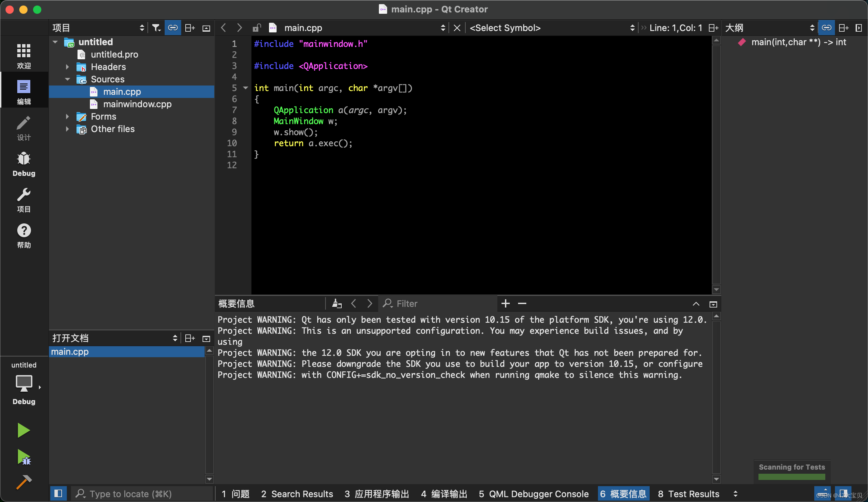Start debugging with the bug-play icon
Image resolution: width=868 pixels, height=502 pixels.
pos(23,457)
